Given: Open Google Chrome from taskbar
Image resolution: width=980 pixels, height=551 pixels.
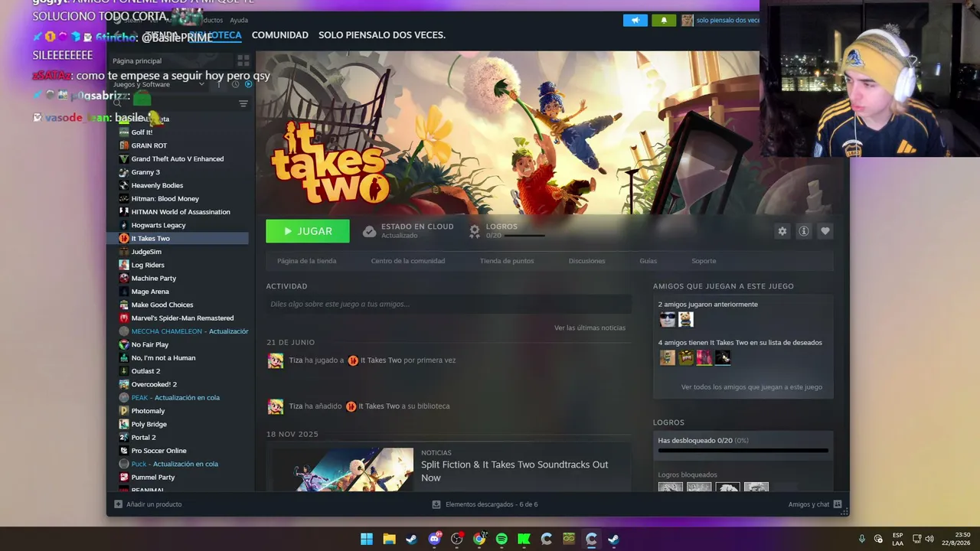Looking at the screenshot, I should coord(479,539).
